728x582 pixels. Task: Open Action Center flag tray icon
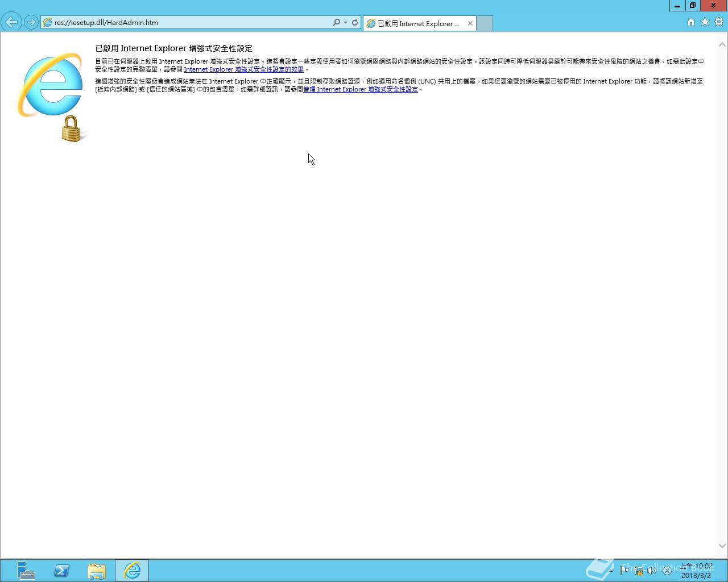[x=624, y=571]
